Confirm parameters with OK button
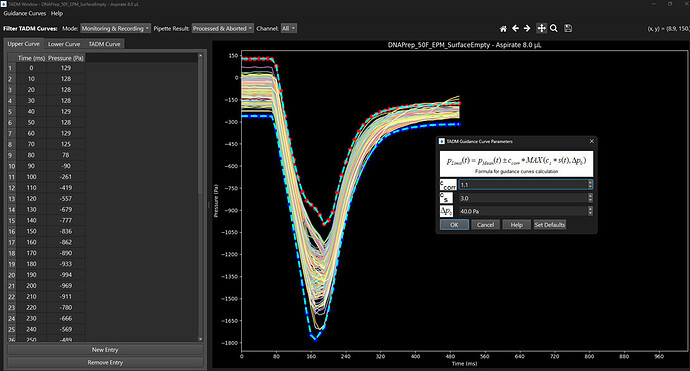Screen dimensions: 690x371 coord(454,224)
